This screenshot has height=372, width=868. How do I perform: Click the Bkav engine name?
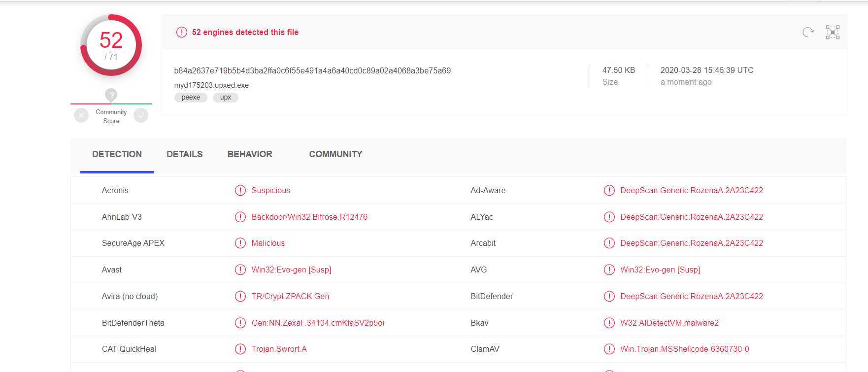click(479, 323)
